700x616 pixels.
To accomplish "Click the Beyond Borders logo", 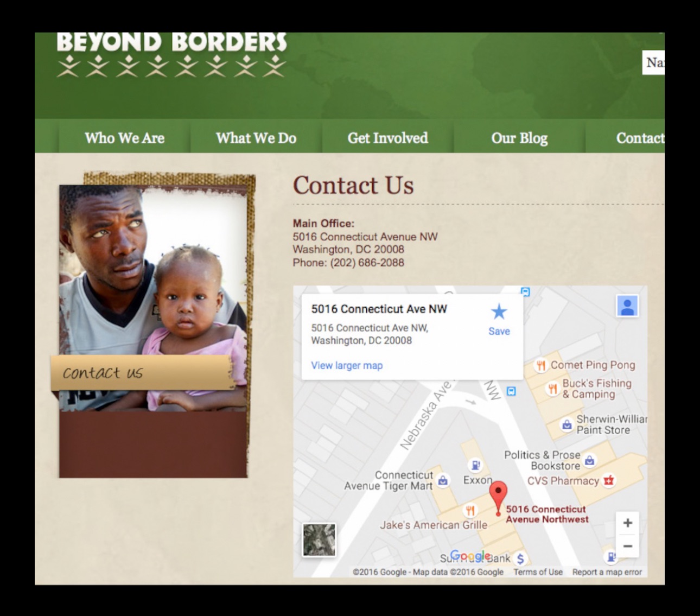I will 171,54.
